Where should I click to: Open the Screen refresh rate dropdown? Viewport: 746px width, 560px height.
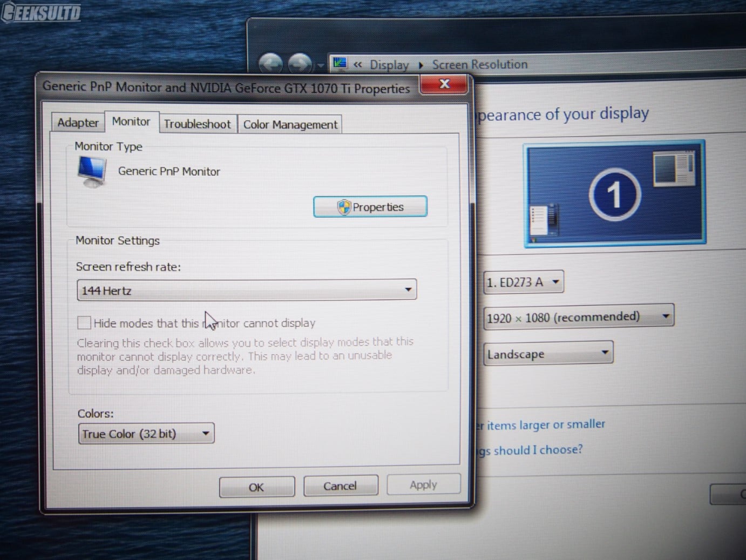click(247, 291)
